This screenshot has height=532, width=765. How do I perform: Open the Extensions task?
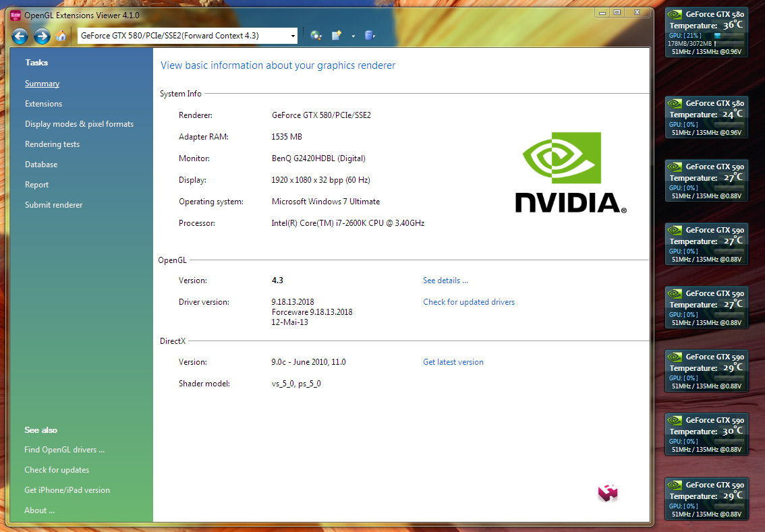43,104
